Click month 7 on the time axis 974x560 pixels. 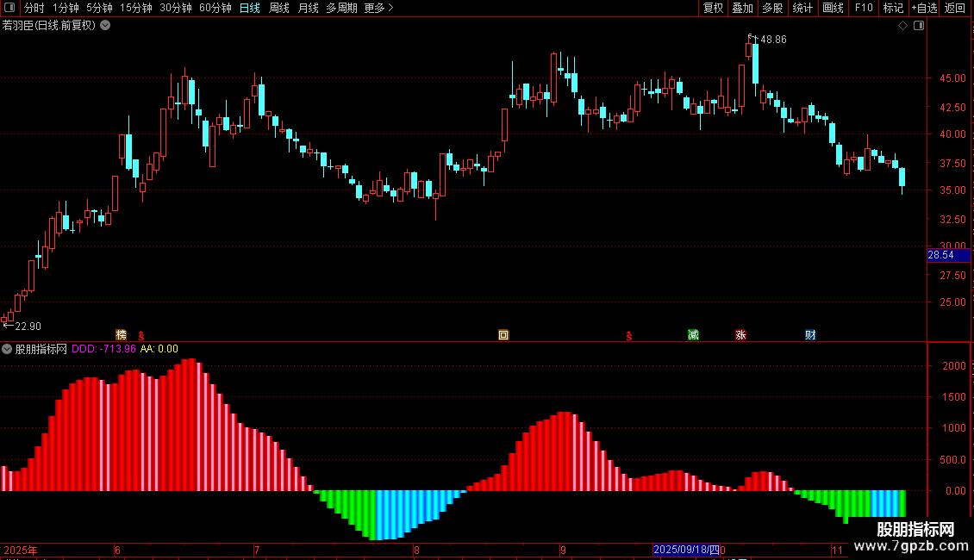coord(257,551)
